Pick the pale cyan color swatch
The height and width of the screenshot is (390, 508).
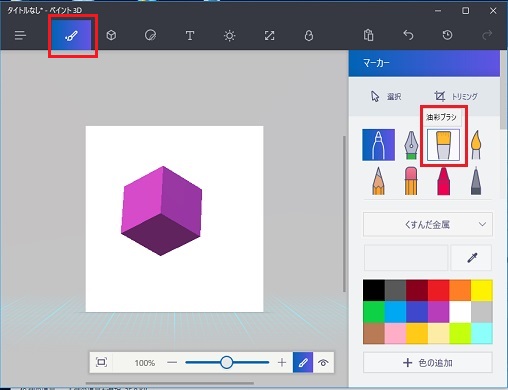(x=482, y=333)
